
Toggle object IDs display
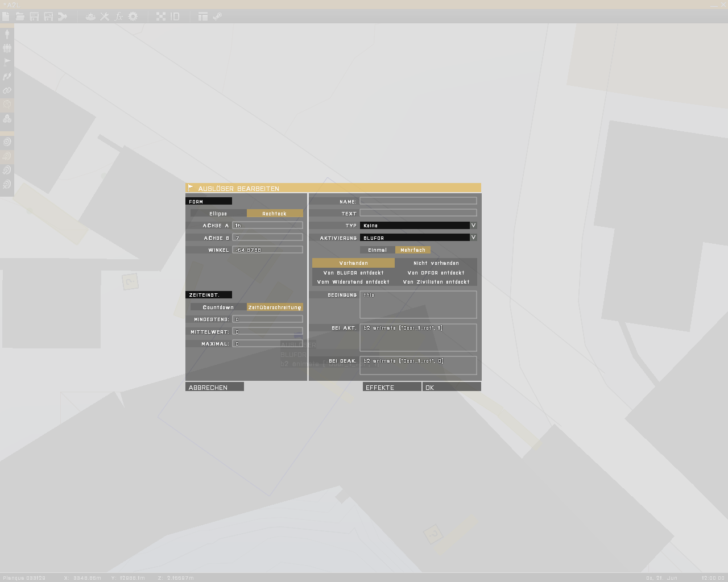coord(175,16)
